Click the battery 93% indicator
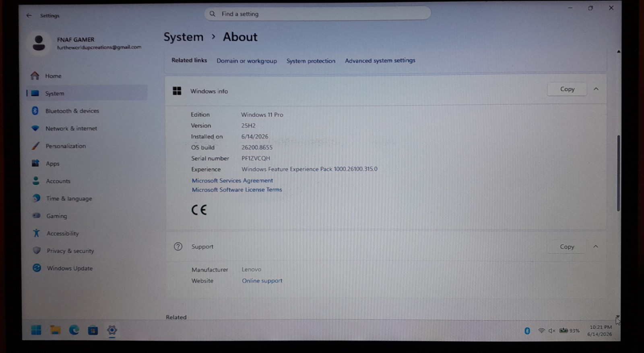 570,330
